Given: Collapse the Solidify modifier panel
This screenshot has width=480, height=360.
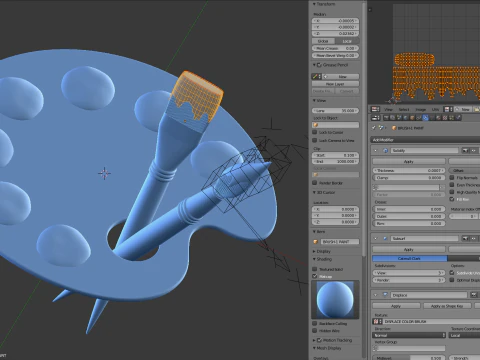Looking at the screenshot, I should (376, 151).
